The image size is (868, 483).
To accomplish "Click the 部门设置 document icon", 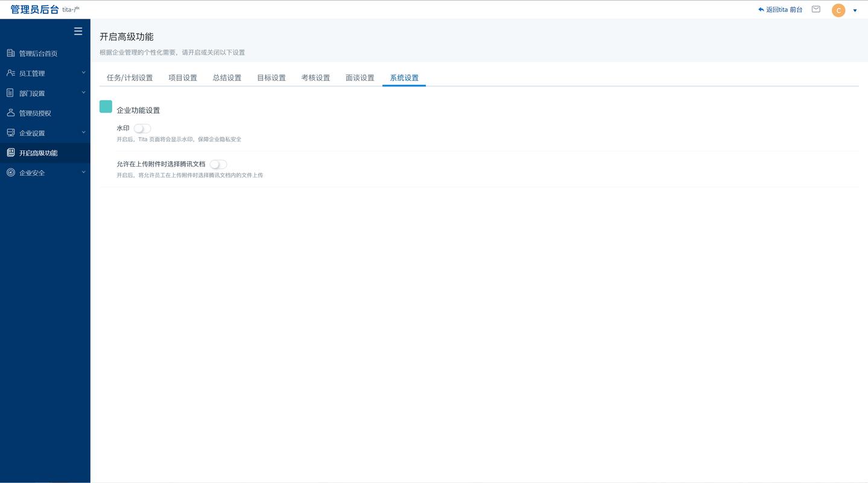I will pyautogui.click(x=10, y=93).
